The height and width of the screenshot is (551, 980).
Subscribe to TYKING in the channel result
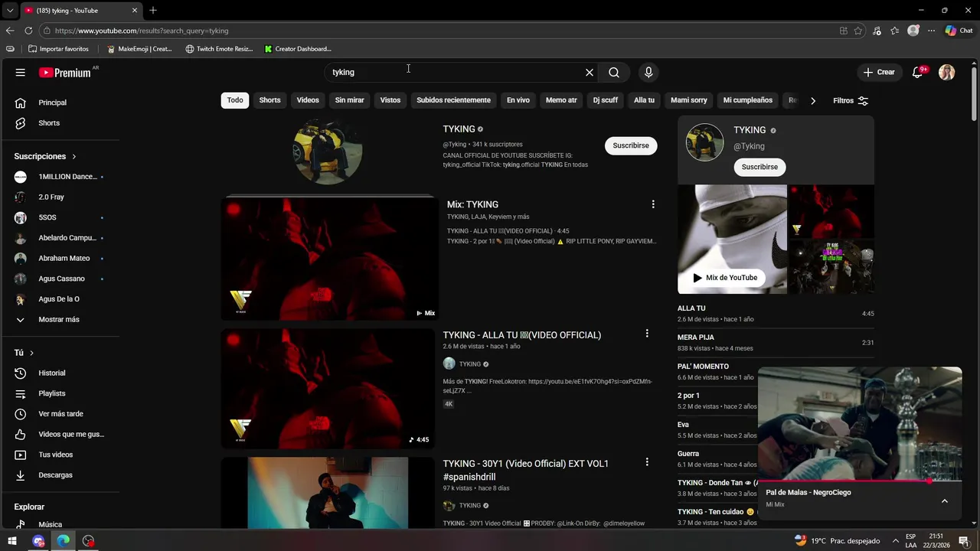pos(631,145)
